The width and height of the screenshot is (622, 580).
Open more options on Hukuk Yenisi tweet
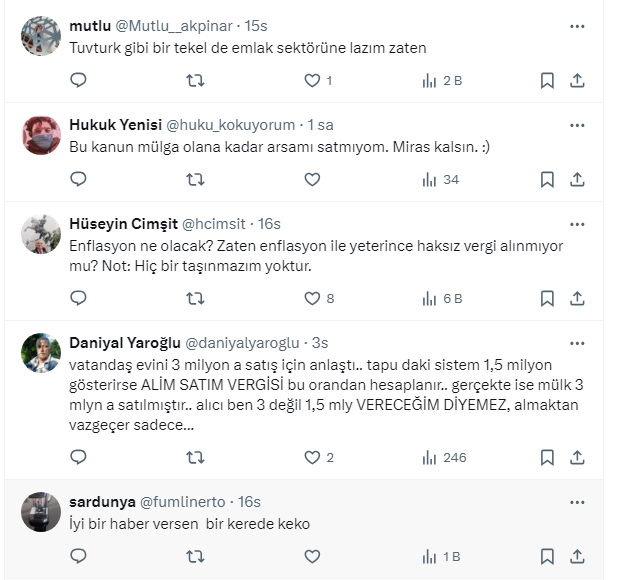coord(577,125)
